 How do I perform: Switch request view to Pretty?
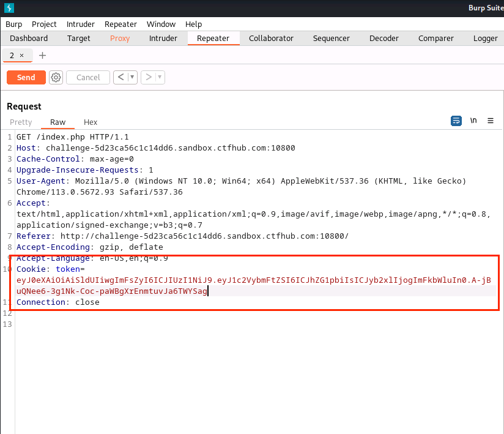tap(21, 122)
